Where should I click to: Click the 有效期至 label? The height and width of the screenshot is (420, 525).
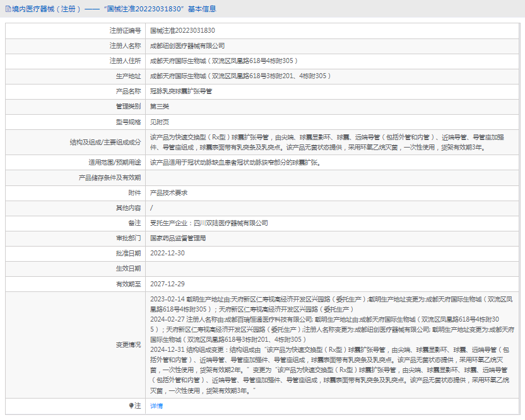128,284
